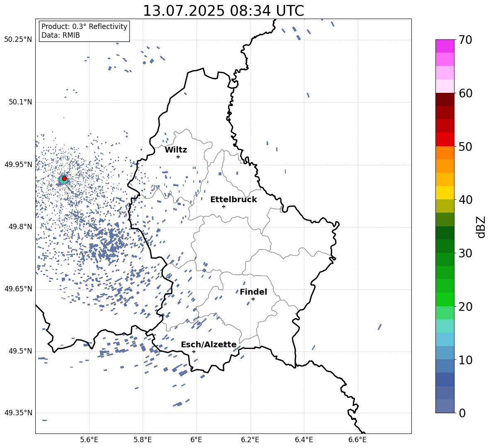Click the colorbar tick label 60
Screen dimensions: 491x448
(x=465, y=93)
